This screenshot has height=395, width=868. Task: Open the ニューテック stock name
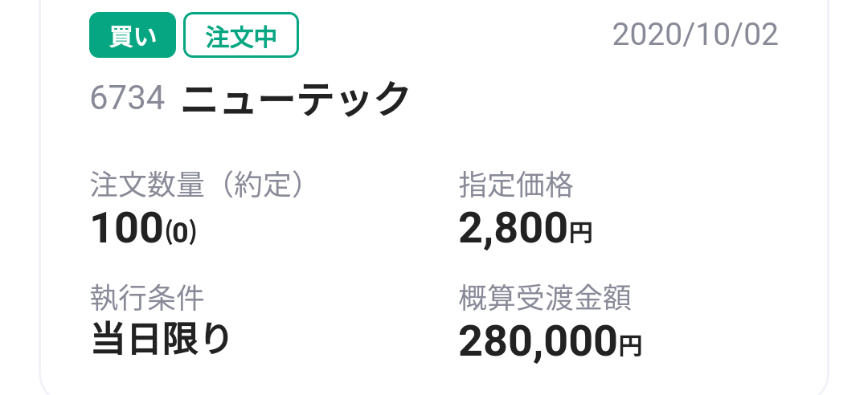(296, 99)
